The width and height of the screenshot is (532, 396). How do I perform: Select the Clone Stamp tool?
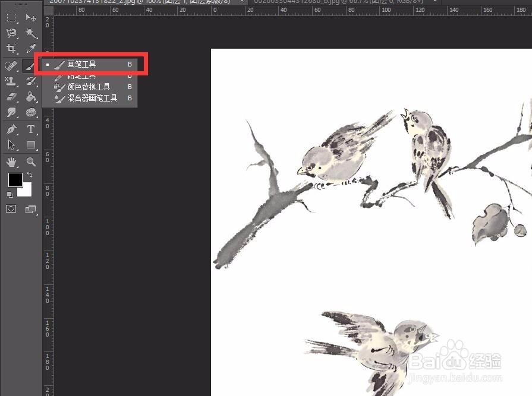click(11, 81)
